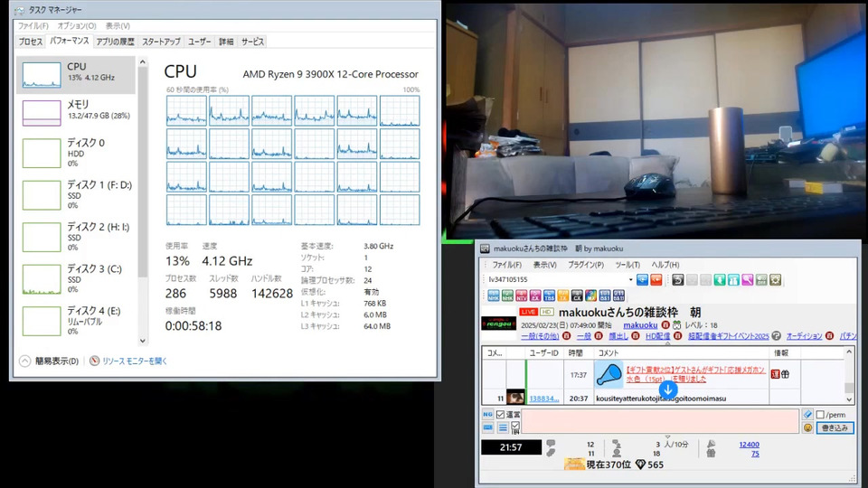Collapse Task Manager with 簡易表示 chevron

click(x=25, y=361)
